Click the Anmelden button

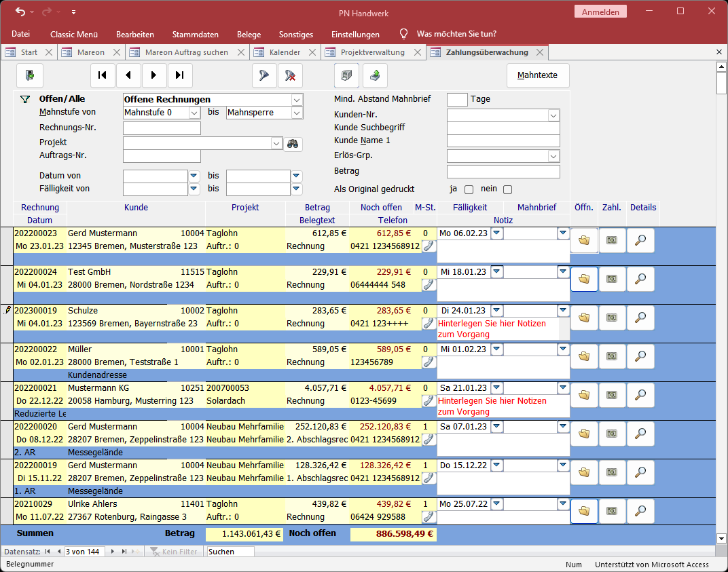600,12
